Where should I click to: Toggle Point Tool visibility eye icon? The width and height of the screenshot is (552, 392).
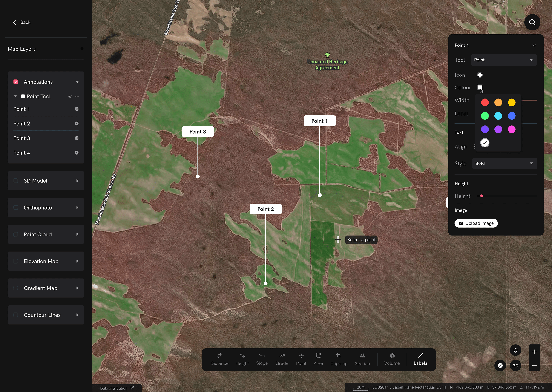click(70, 96)
